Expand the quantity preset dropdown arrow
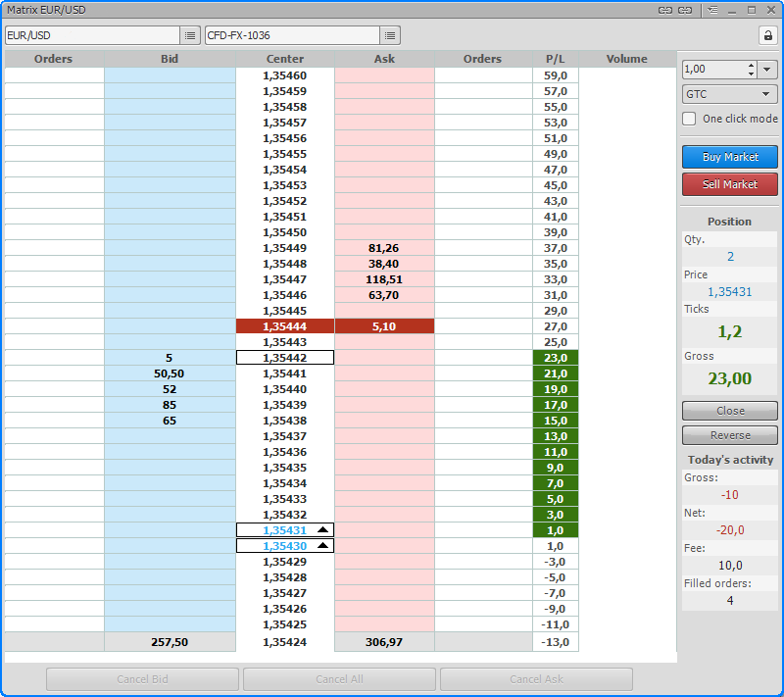 pos(768,70)
